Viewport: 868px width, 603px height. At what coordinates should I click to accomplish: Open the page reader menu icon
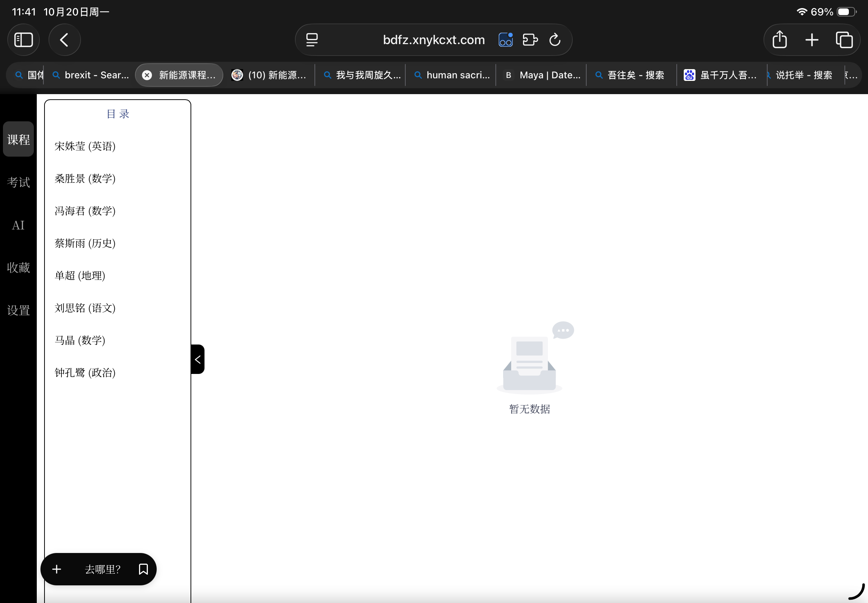click(312, 40)
